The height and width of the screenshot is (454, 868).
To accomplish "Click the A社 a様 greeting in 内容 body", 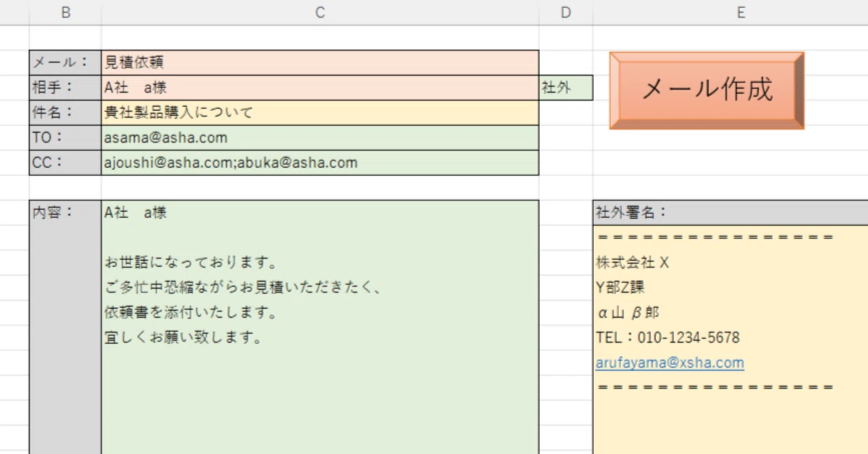I will [x=136, y=212].
